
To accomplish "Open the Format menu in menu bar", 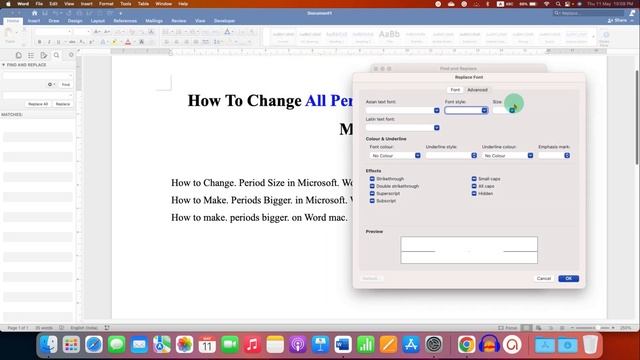I will pos(106,4).
